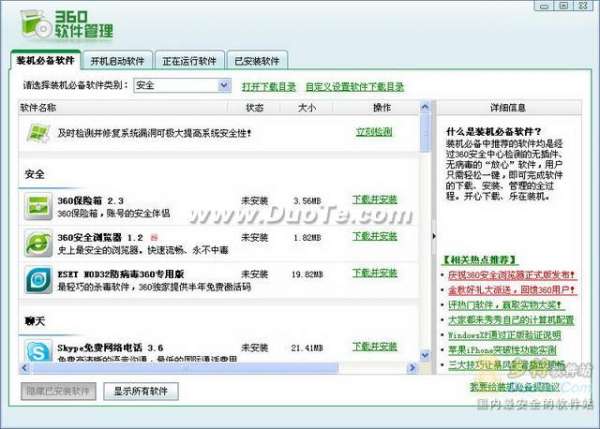The width and height of the screenshot is (600, 429).
Task: Click 立刻检测 to scan system vulnerabilities
Action: (374, 132)
